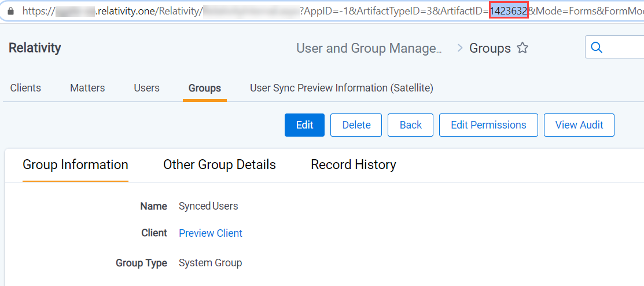
Task: Open the Record History tab
Action: [x=353, y=165]
